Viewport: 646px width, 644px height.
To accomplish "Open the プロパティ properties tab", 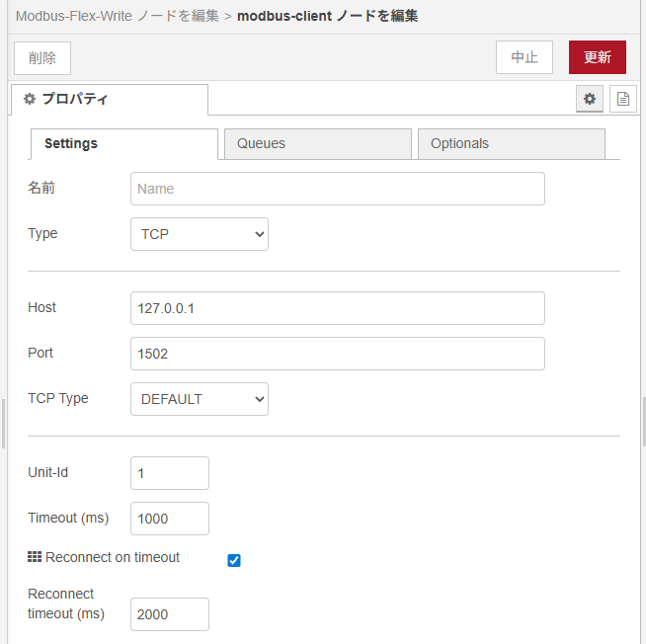I will pos(109,100).
